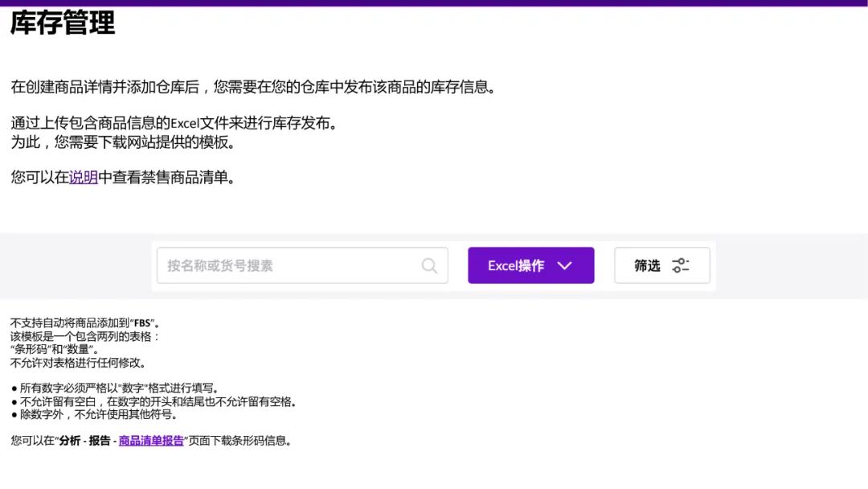The width and height of the screenshot is (868, 489).
Task: Click the chevron icon on Excel操作 button
Action: tap(565, 265)
